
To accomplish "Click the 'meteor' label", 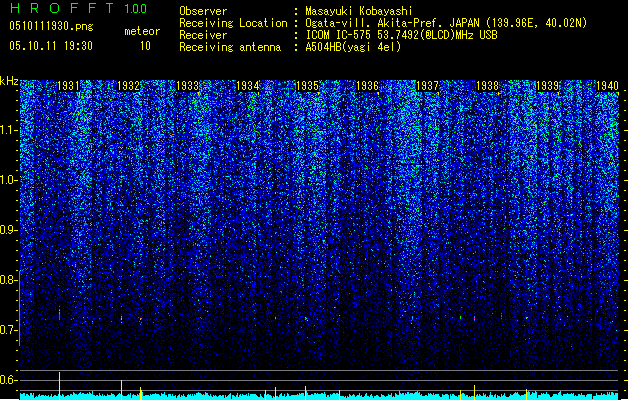I will pos(142,31).
